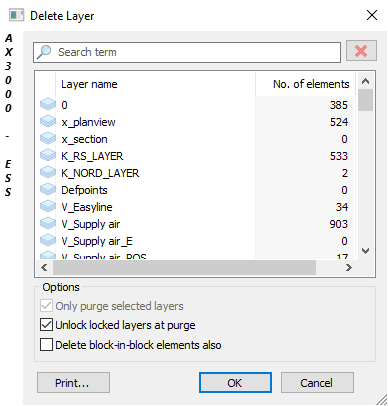Sort by No. of elements column header
The height and width of the screenshot is (406, 388).
coord(305,84)
